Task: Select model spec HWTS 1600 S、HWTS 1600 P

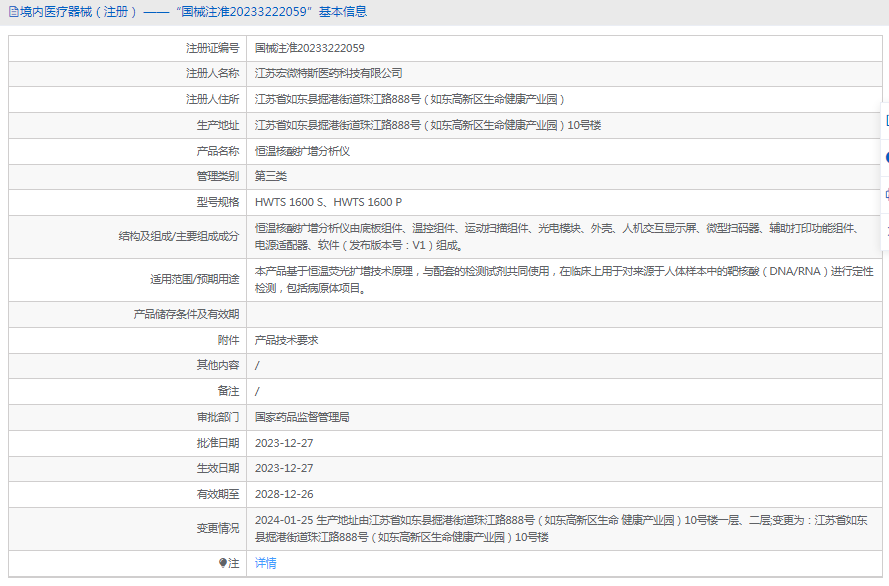Action: 328,202
